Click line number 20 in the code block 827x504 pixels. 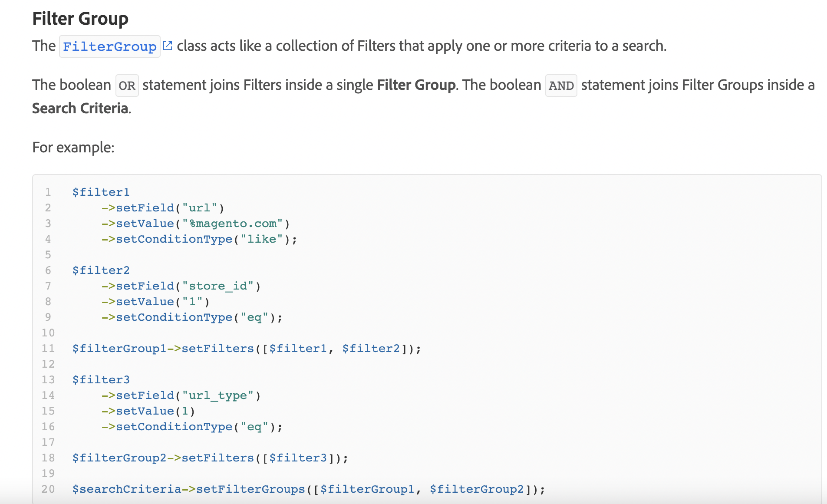pos(49,489)
